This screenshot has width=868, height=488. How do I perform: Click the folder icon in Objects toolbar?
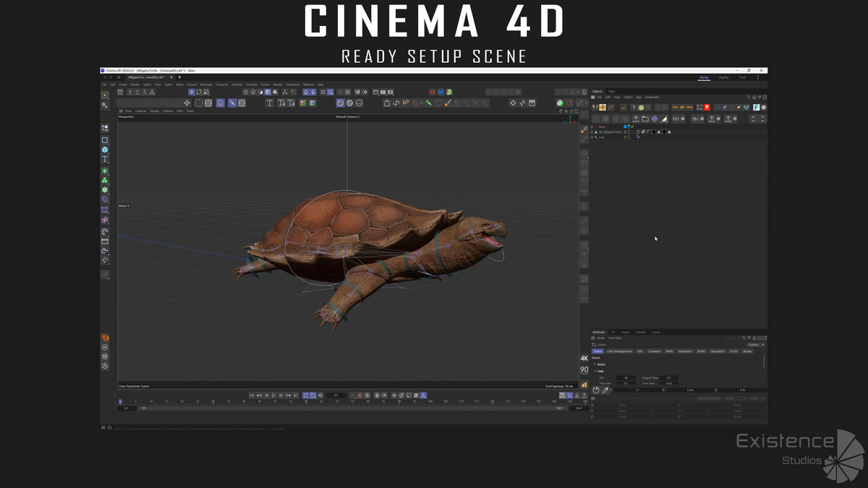[x=645, y=119]
